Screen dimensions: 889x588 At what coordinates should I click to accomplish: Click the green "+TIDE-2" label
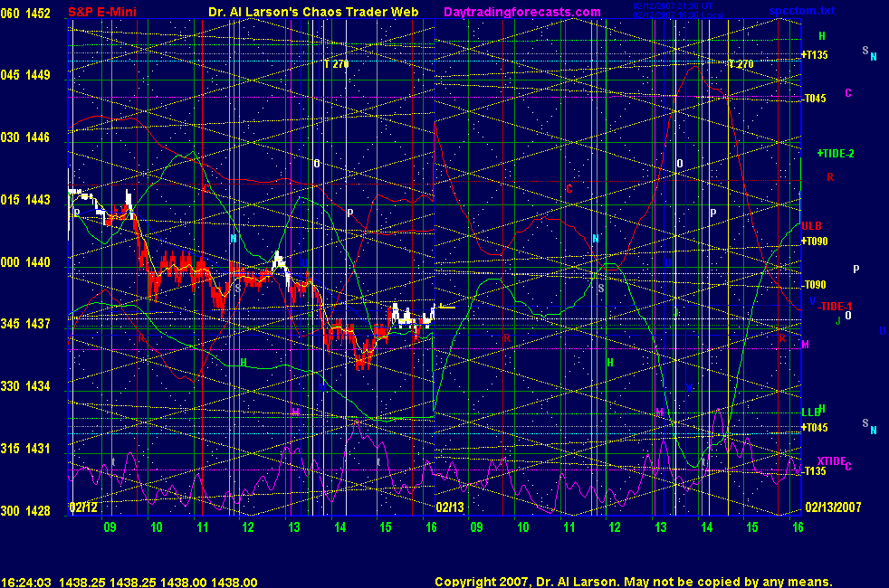(836, 154)
